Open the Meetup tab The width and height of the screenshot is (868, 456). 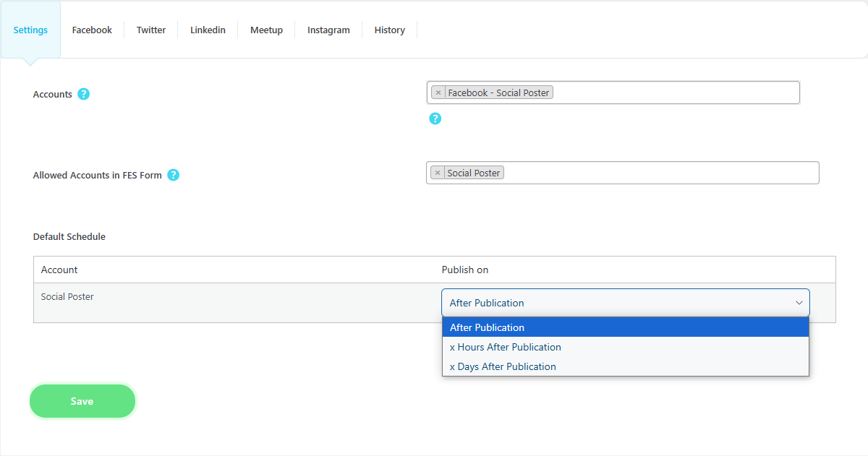(x=266, y=30)
